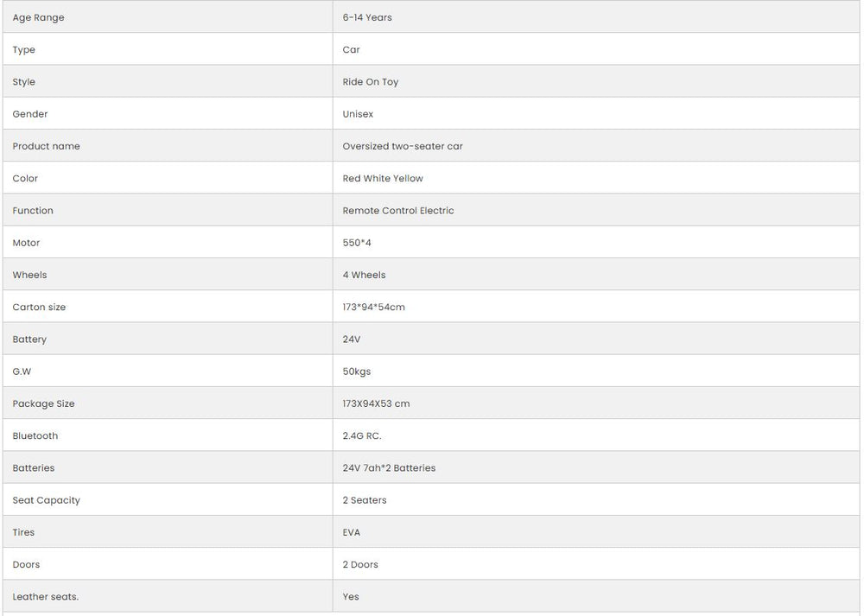Click the Product name label

click(x=46, y=146)
